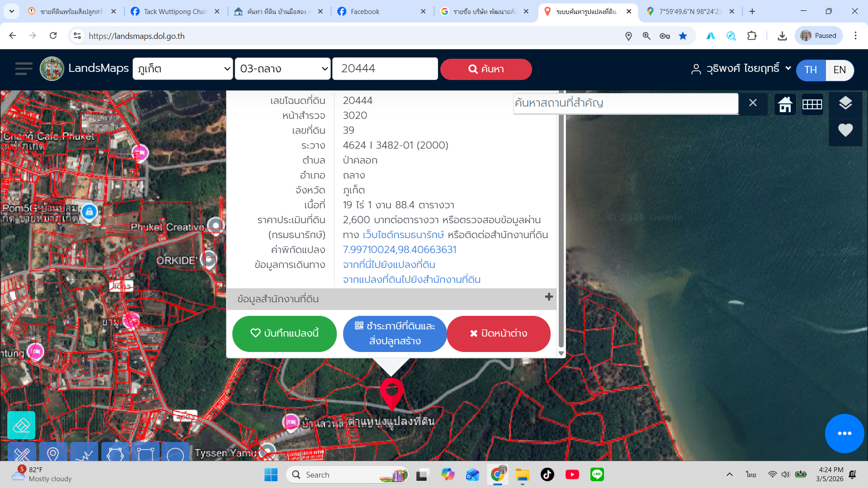Switch to the 7°59'49.6"N 98°24' maps tab

click(690, 11)
